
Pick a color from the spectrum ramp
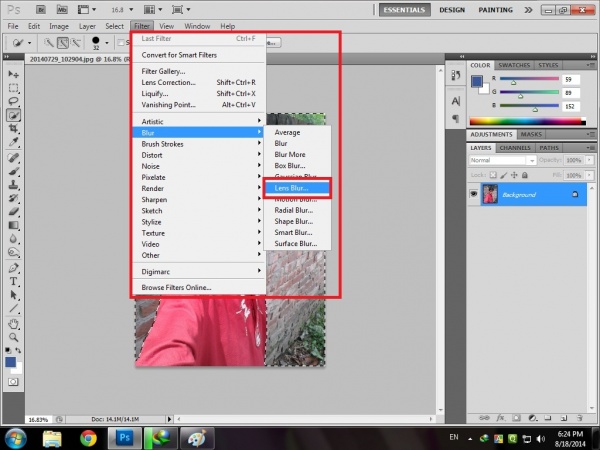point(527,122)
